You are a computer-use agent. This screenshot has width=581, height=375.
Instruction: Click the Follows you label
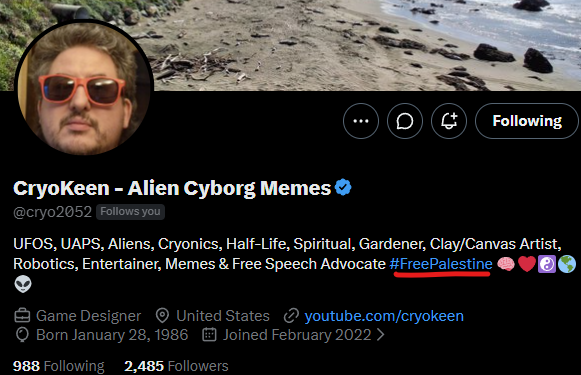tap(130, 212)
